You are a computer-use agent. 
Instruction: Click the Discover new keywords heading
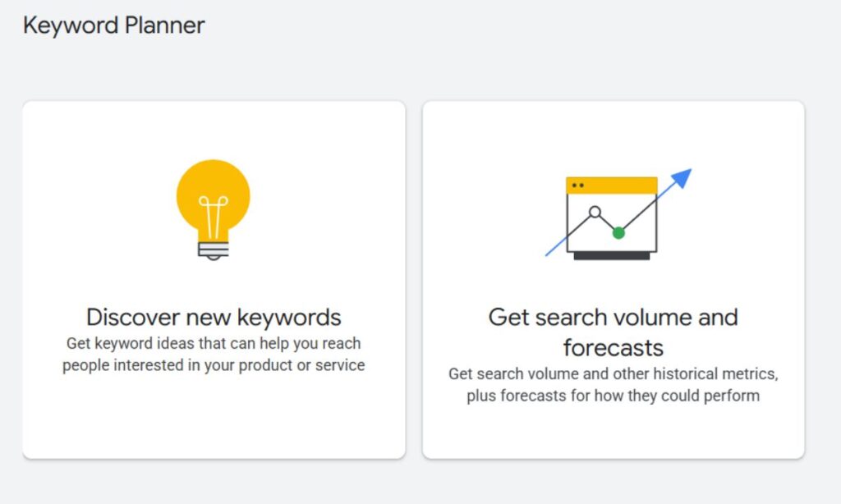(214, 318)
